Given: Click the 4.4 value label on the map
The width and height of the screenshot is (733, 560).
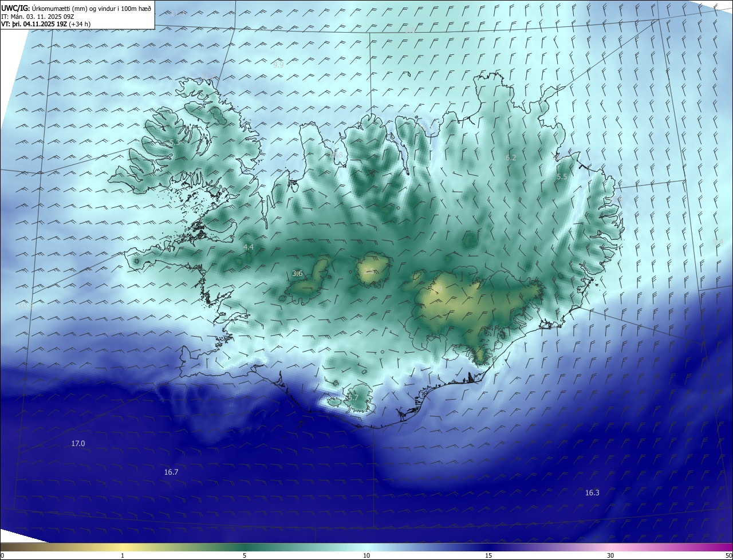Looking at the screenshot, I should [248, 247].
